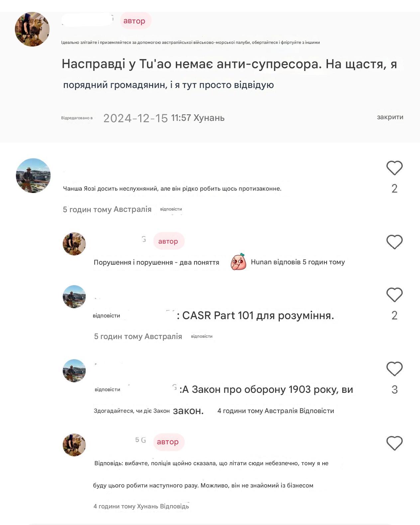Open the post author's avatar at top
Image resolution: width=420 pixels, height=525 pixels.
(x=32, y=29)
